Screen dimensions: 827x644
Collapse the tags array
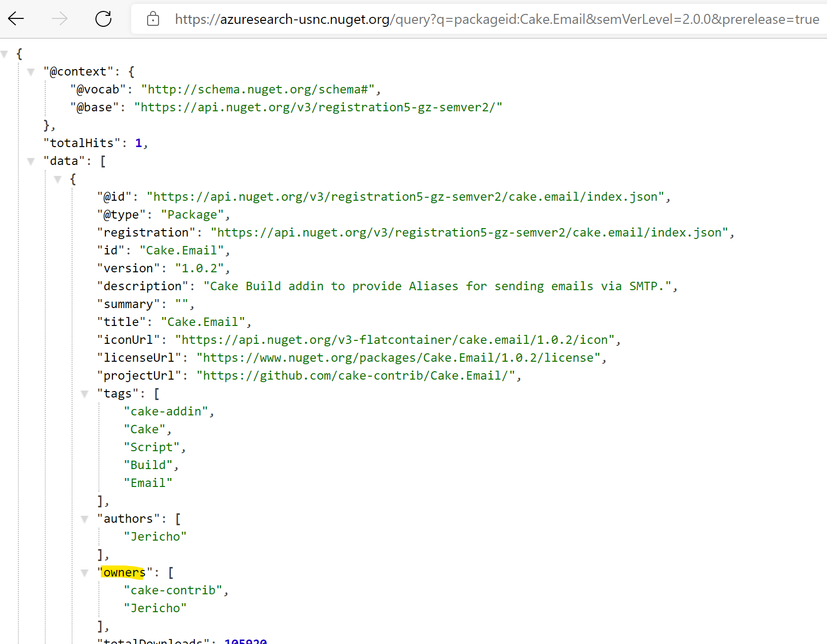pyautogui.click(x=84, y=394)
